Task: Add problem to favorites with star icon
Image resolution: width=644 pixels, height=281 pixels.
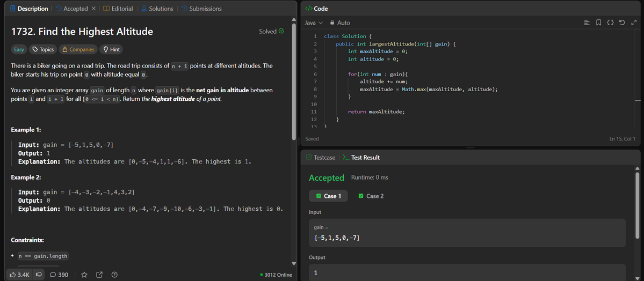Action: [x=84, y=275]
